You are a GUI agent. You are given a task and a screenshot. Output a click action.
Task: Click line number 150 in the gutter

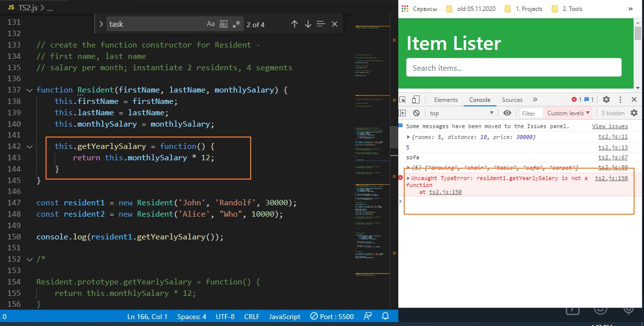(14, 237)
